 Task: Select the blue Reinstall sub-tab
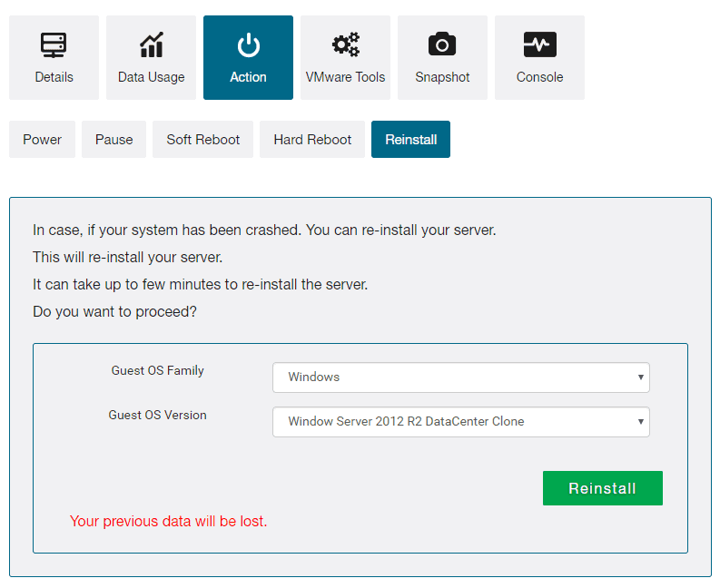(411, 140)
